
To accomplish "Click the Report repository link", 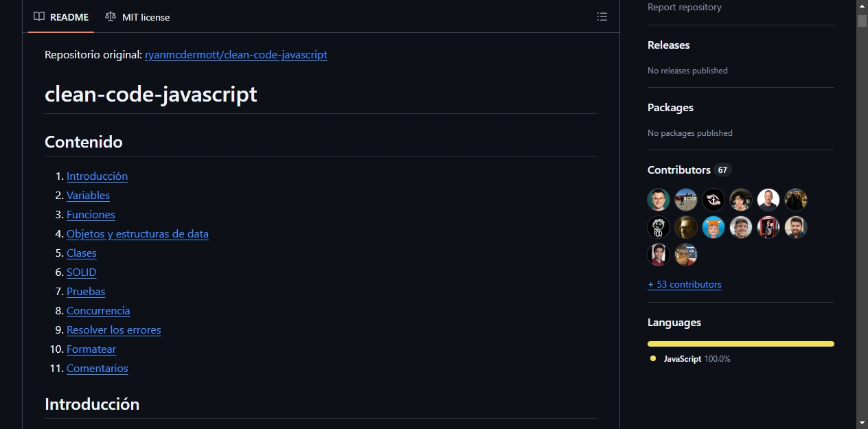I will pyautogui.click(x=685, y=7).
